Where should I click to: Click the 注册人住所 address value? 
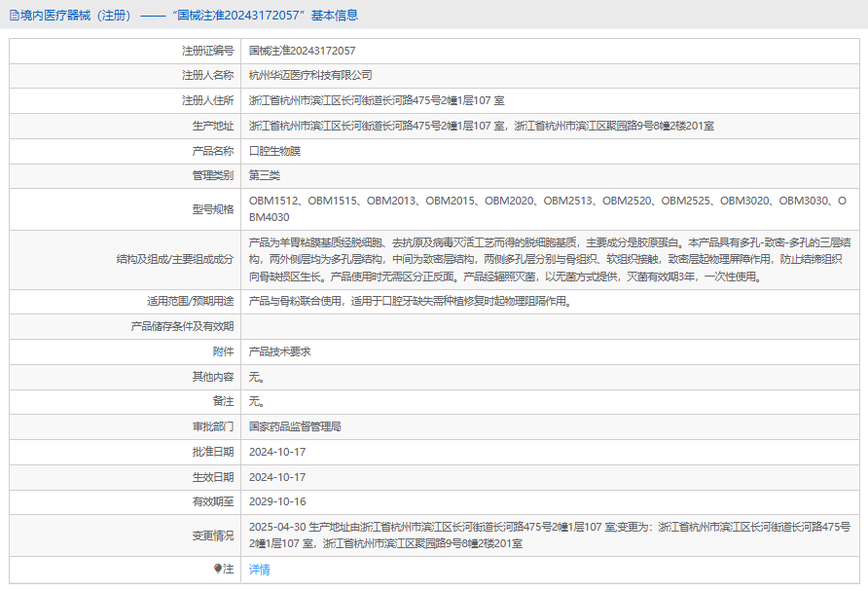[x=376, y=100]
